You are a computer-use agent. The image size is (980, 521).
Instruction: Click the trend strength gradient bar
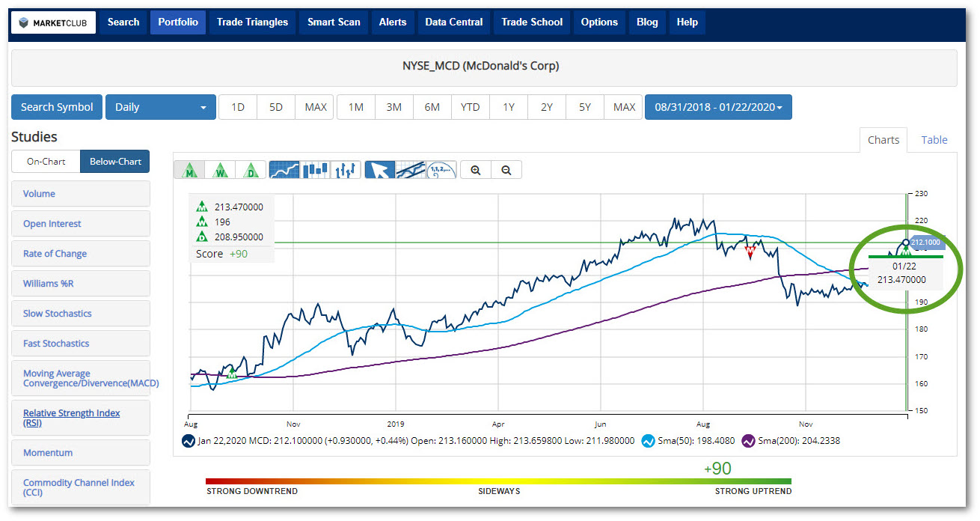click(x=498, y=481)
